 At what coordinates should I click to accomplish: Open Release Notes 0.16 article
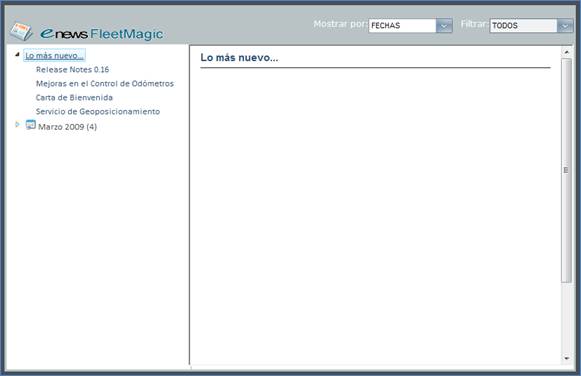72,70
